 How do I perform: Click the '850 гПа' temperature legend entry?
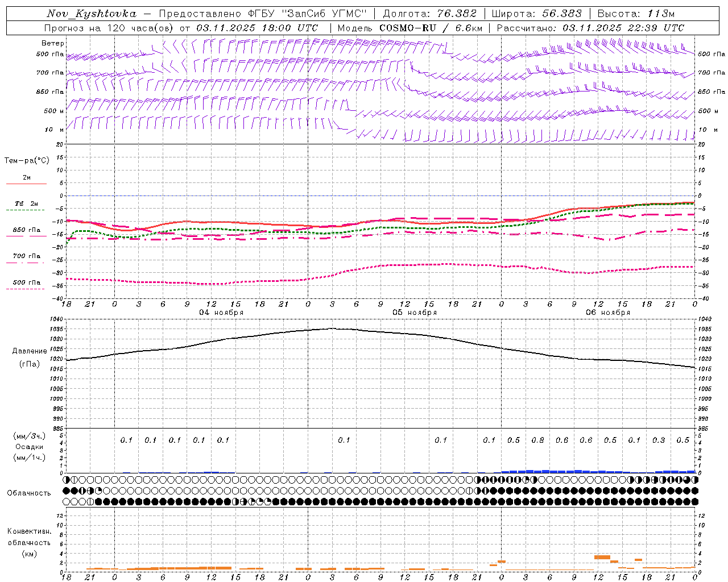[26, 230]
